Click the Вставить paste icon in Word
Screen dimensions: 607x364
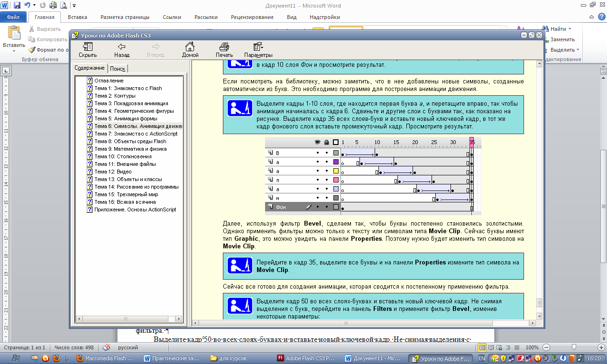point(14,34)
